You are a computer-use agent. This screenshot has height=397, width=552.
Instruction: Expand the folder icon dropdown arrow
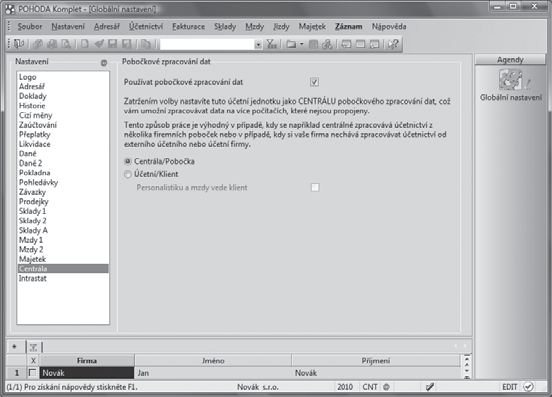(302, 44)
